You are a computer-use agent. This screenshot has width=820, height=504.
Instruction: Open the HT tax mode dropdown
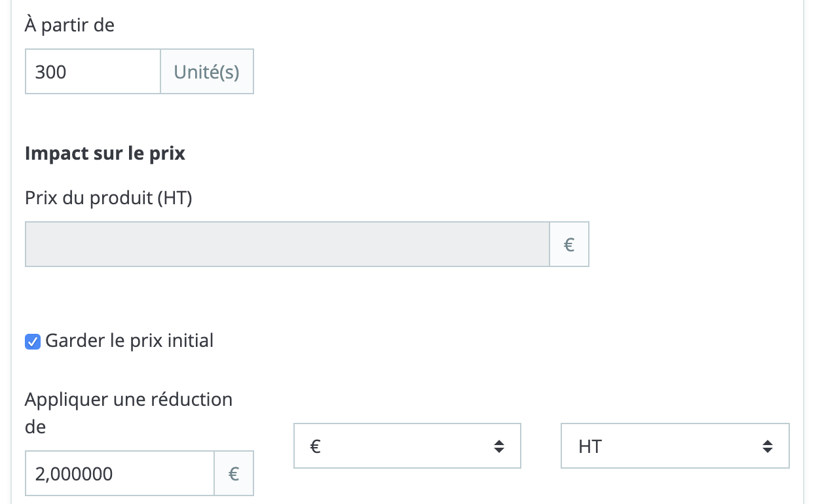(x=675, y=446)
